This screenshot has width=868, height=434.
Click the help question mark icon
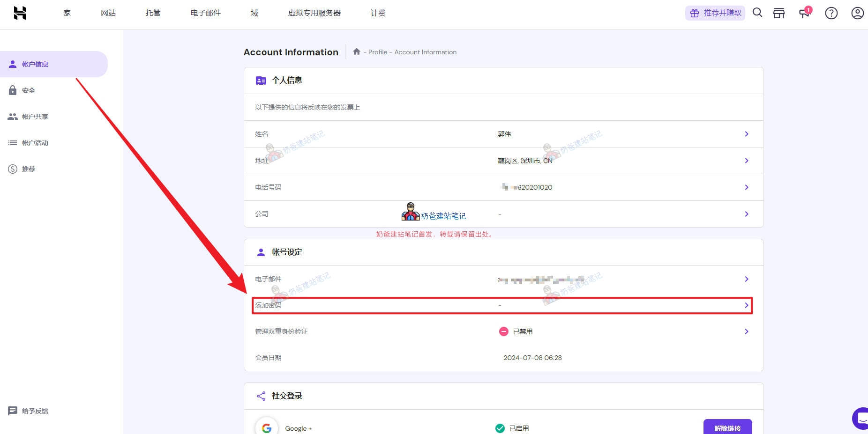tap(831, 13)
